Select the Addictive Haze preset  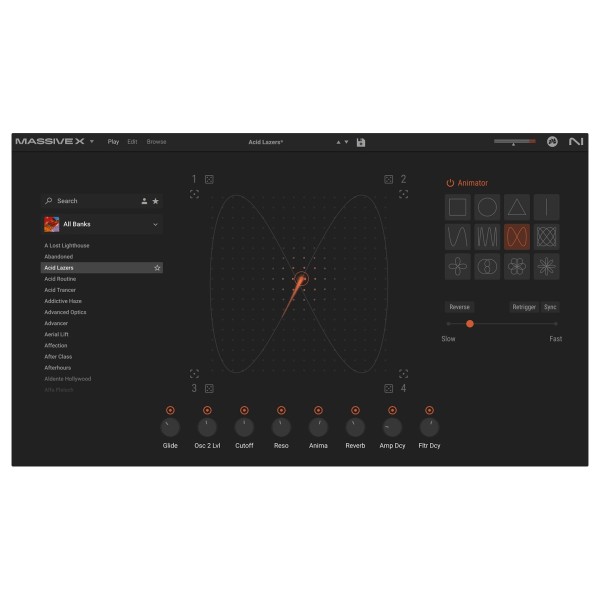(x=63, y=301)
